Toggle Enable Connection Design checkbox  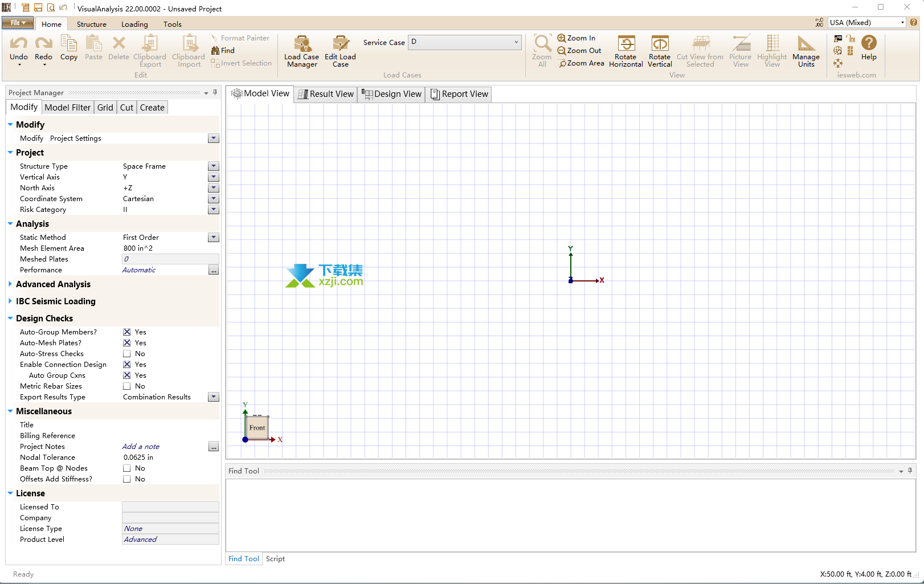coord(127,365)
